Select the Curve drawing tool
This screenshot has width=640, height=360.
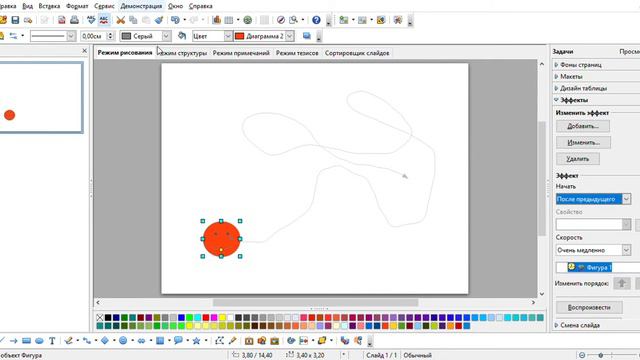point(68,340)
